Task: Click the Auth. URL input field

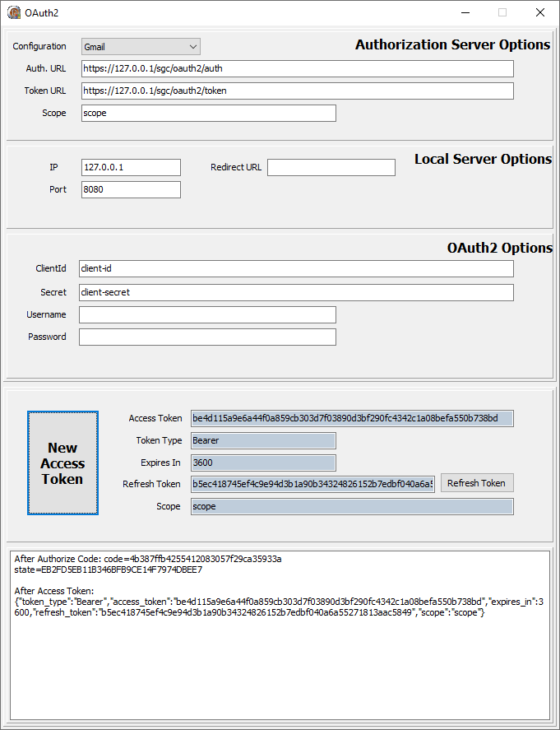Action: 297,68
